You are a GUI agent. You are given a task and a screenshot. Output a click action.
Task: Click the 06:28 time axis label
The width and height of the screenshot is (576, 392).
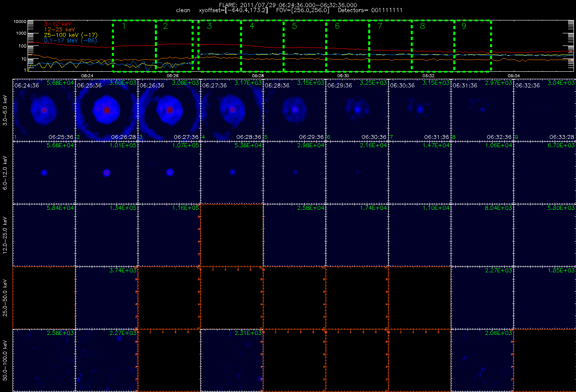click(258, 76)
